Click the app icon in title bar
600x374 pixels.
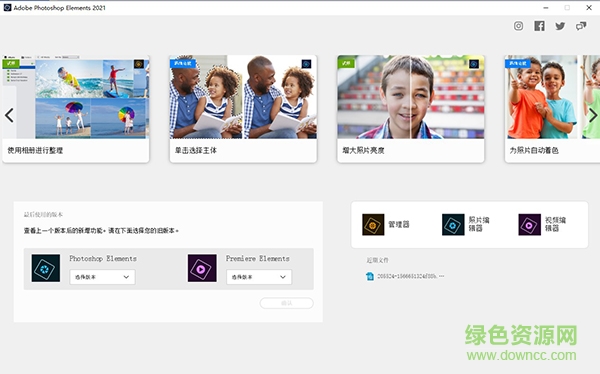(7, 7)
